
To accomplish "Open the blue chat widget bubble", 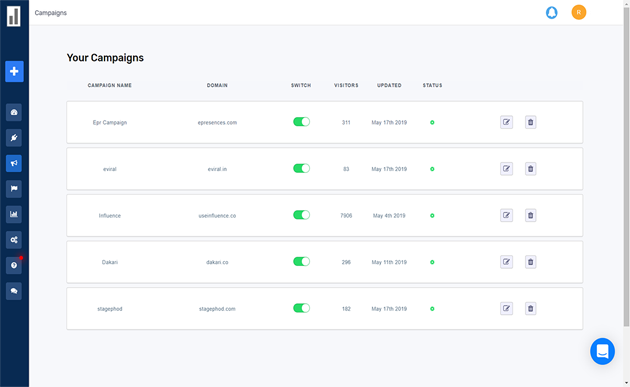I will coord(602,351).
